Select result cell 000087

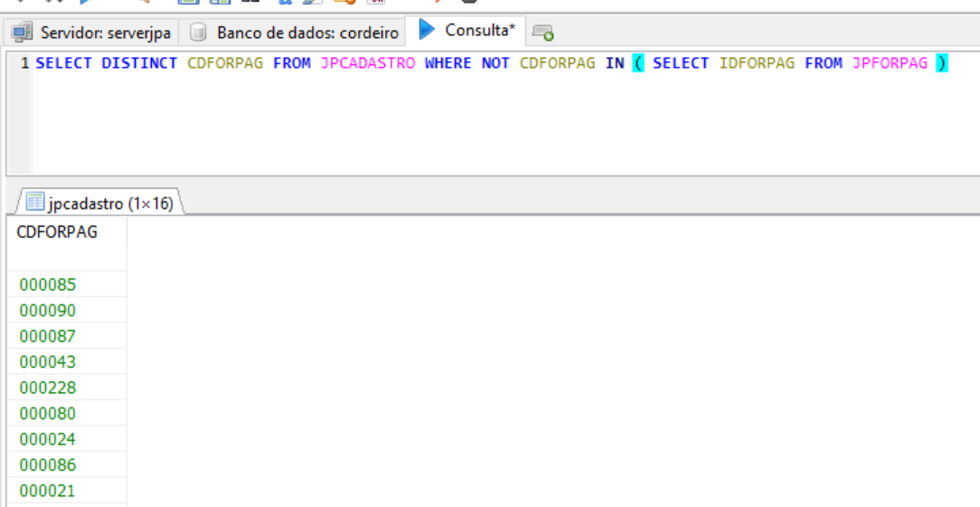[x=66, y=335]
